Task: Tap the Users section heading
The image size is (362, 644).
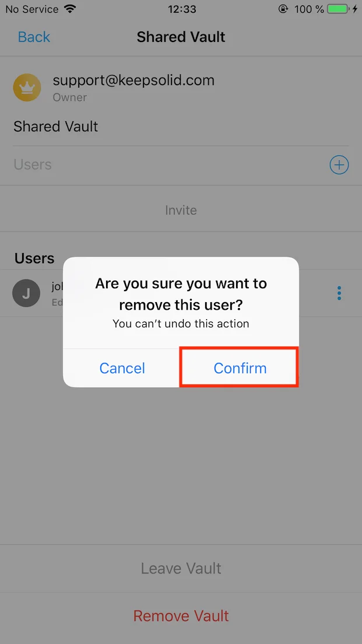Action: 34,258
